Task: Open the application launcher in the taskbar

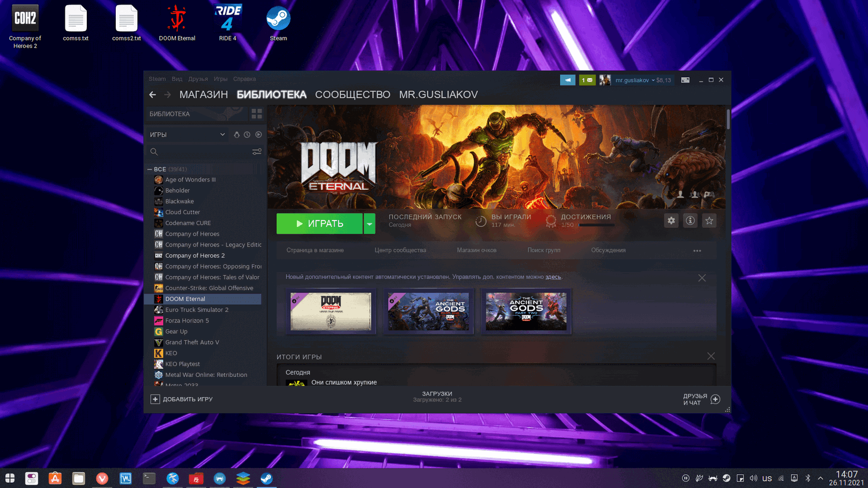Action: pyautogui.click(x=10, y=478)
